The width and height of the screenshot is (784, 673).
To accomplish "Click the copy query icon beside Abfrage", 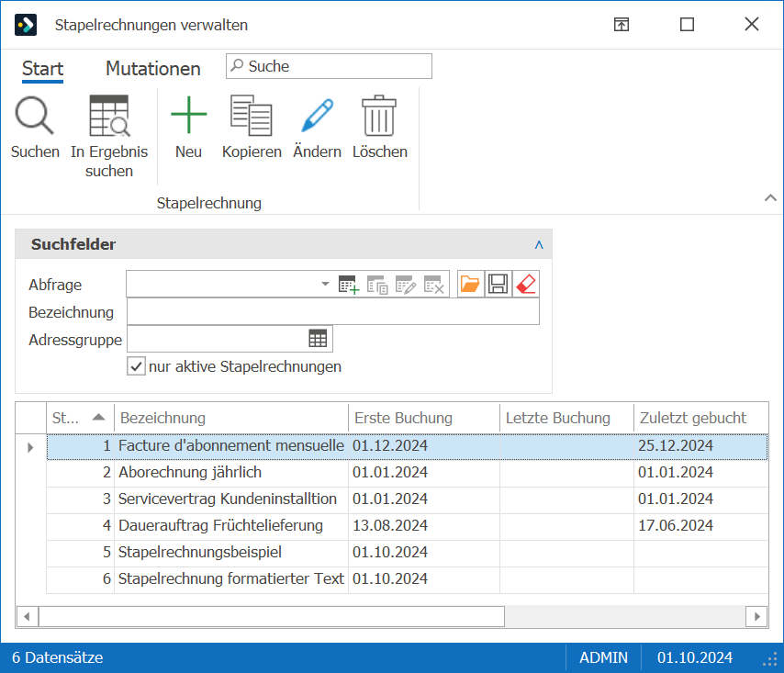I will click(377, 285).
